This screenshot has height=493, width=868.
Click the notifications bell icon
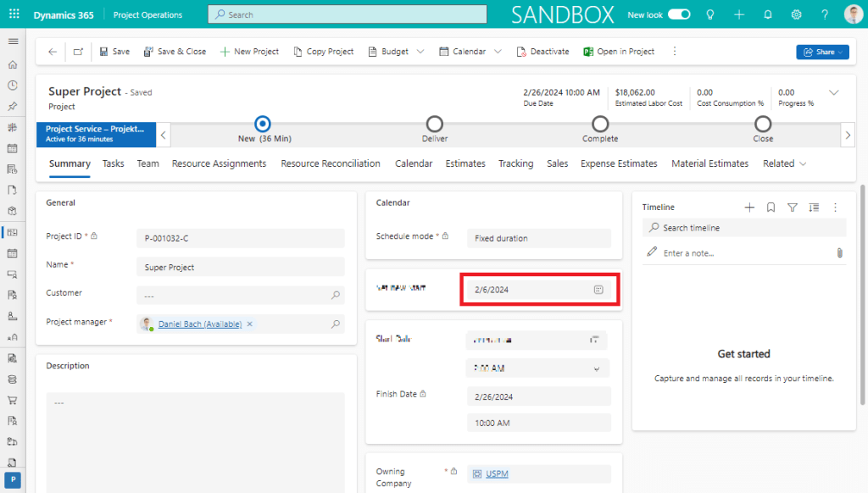point(768,14)
